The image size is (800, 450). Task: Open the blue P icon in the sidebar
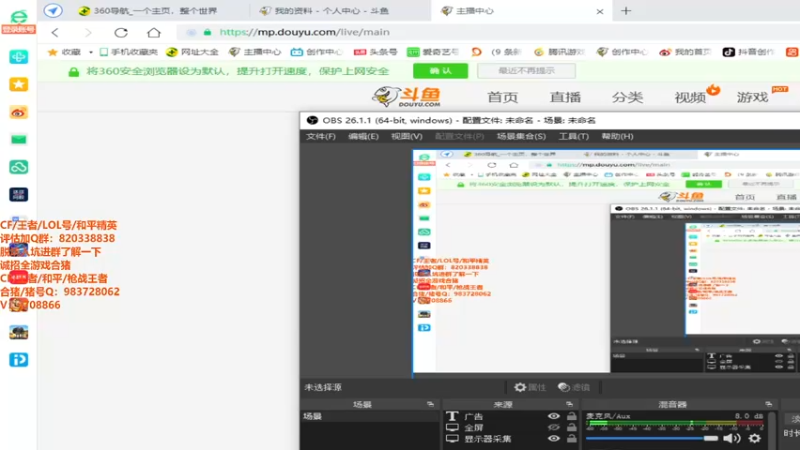18,360
